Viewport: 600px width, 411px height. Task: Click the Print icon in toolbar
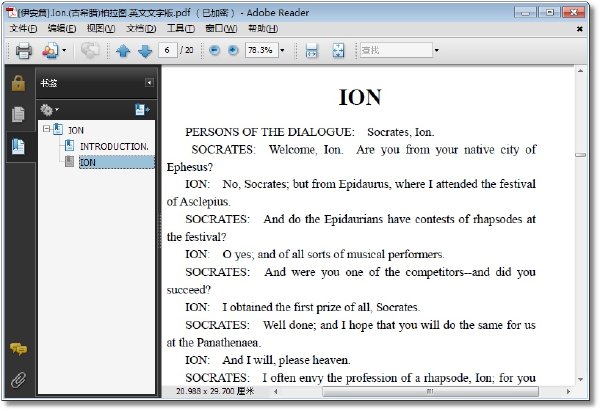pos(24,51)
